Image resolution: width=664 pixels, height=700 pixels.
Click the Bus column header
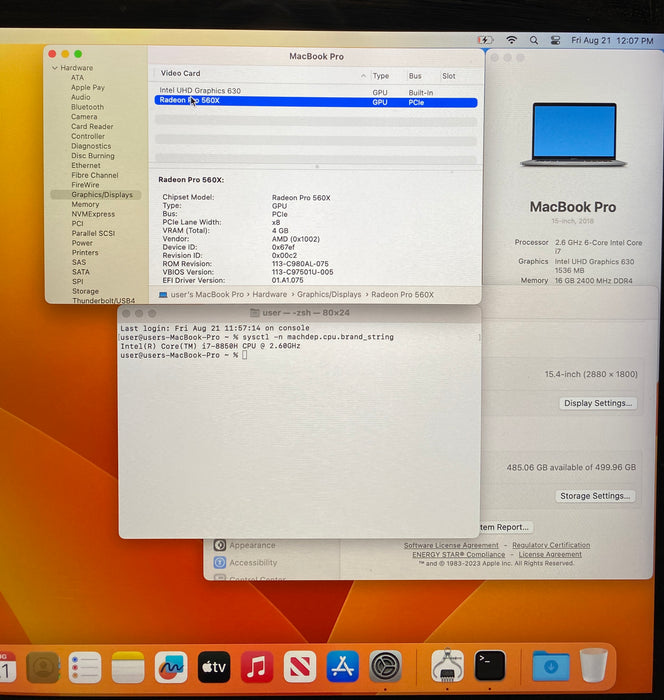[x=415, y=76]
